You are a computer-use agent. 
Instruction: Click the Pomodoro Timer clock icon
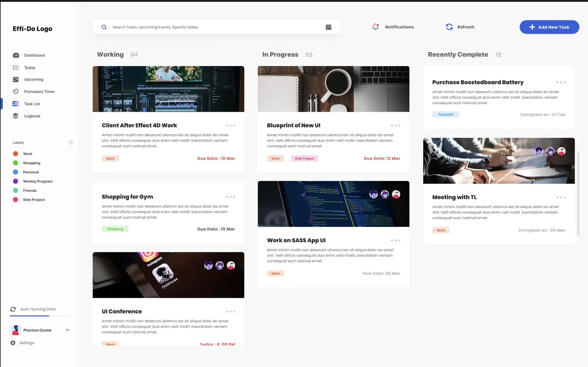tap(16, 92)
